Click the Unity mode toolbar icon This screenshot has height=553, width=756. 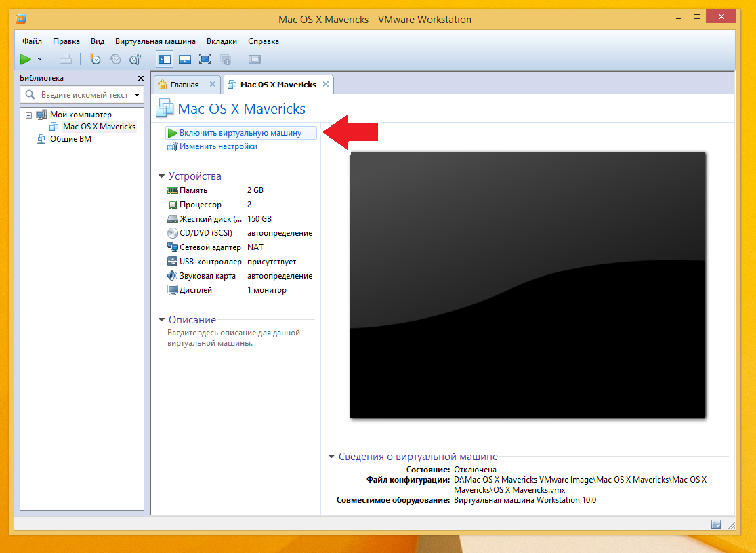(225, 60)
